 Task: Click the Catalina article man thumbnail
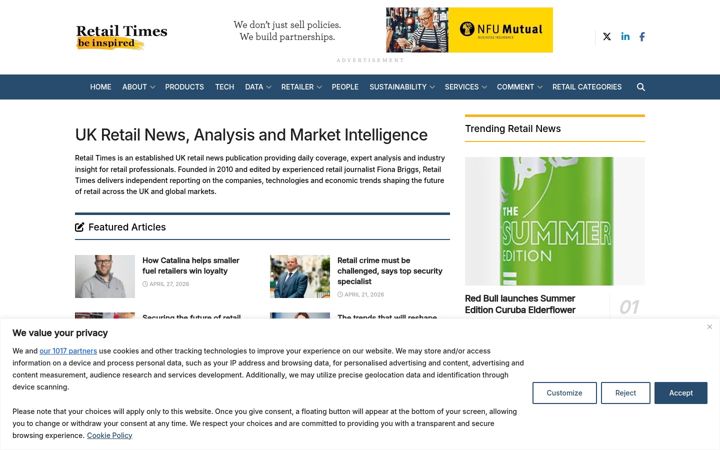tap(105, 276)
